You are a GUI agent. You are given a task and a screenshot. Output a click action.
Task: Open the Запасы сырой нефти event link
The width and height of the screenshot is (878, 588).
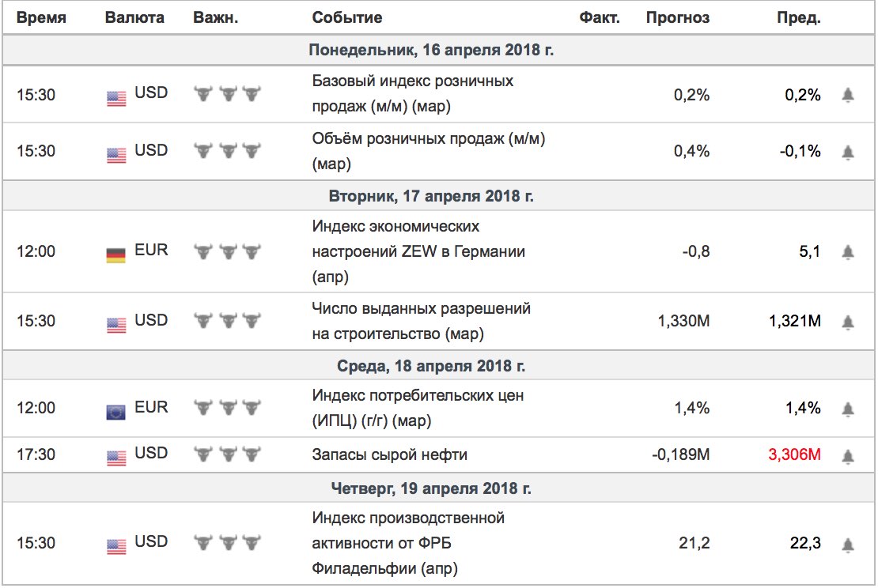[390, 455]
